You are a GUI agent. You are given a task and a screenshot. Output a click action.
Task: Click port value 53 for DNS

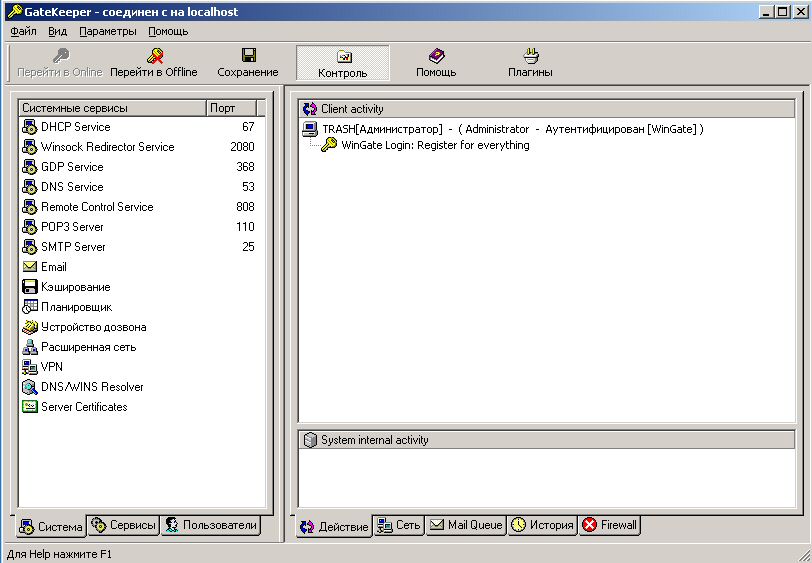click(248, 187)
